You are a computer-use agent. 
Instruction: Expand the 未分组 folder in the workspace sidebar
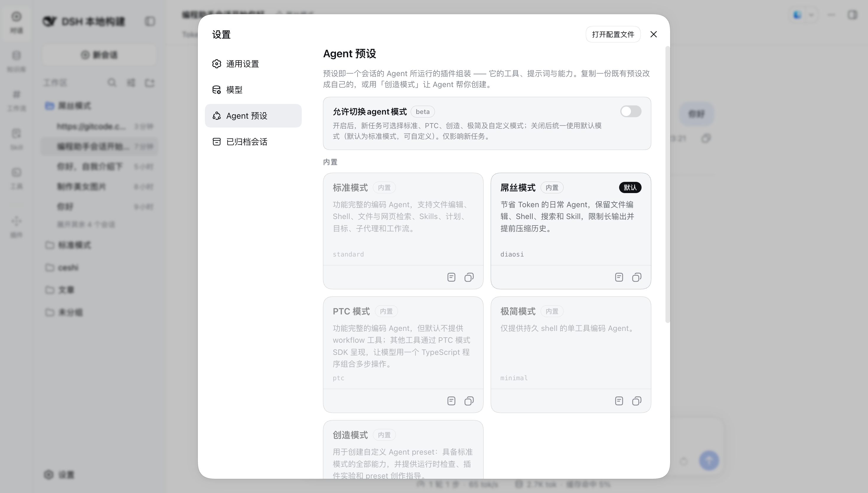coord(100,312)
